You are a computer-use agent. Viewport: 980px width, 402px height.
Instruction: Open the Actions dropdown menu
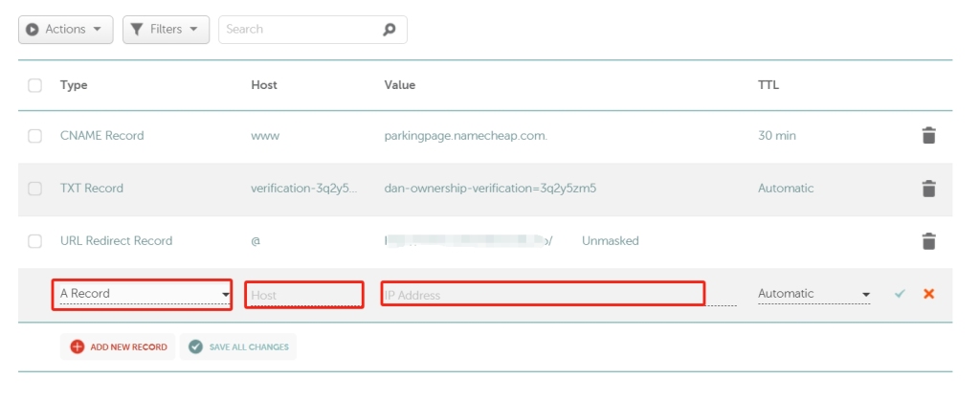pos(65,30)
